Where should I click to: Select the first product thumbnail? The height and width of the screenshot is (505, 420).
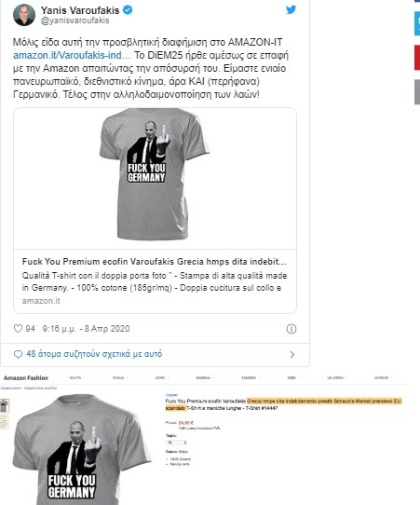click(4, 406)
